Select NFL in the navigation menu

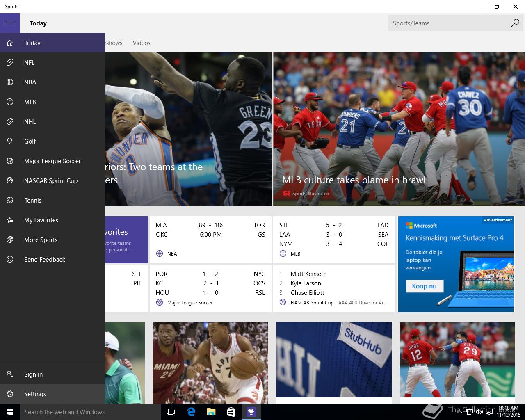(52, 62)
